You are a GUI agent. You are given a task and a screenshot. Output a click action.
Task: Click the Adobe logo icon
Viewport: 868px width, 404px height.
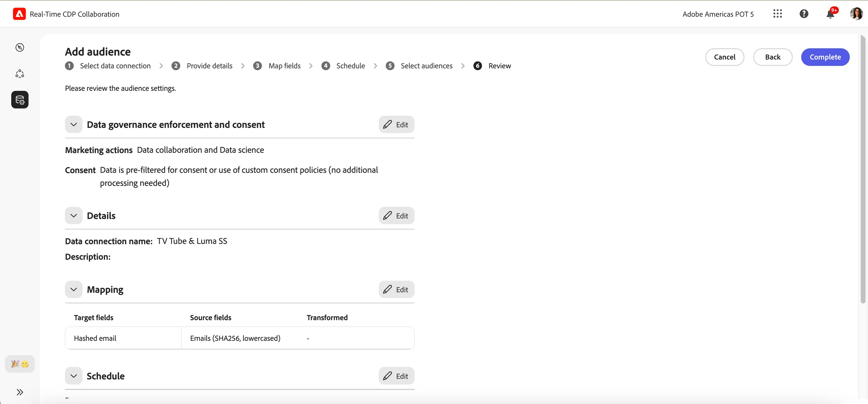click(19, 14)
